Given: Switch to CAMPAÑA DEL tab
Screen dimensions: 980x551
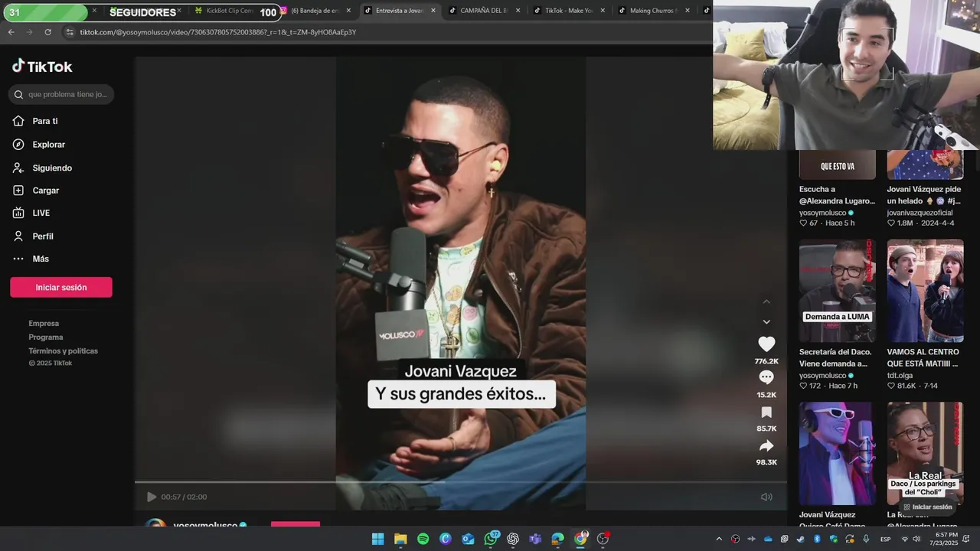Looking at the screenshot, I should click(x=484, y=11).
